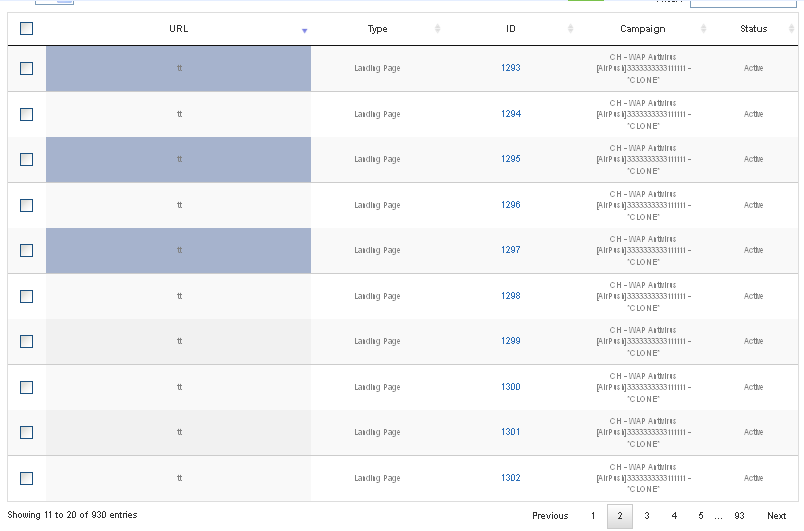
Task: Check the checkbox for row ID 1295
Action: 26,159
